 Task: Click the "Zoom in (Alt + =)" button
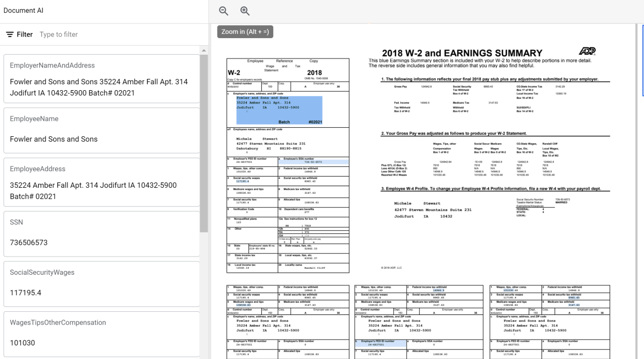tap(245, 31)
